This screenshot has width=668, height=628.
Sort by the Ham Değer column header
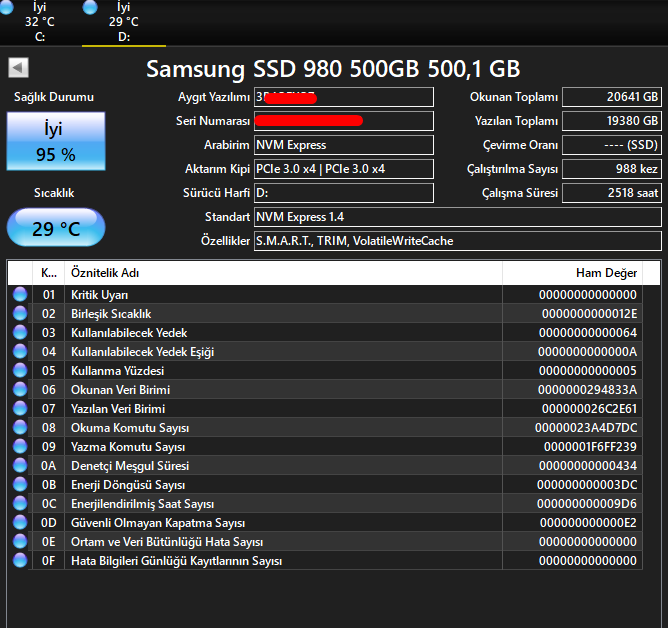point(573,273)
